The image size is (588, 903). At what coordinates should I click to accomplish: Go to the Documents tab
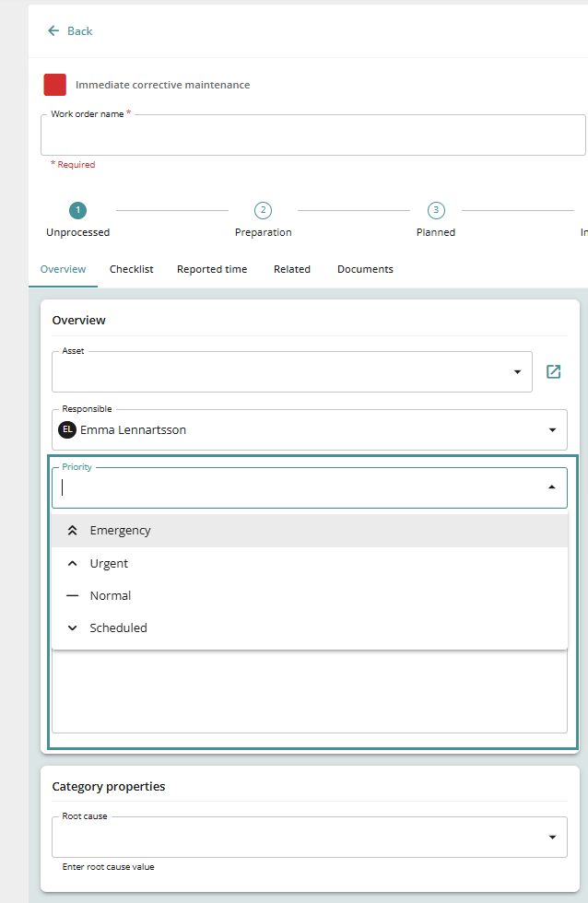(365, 269)
